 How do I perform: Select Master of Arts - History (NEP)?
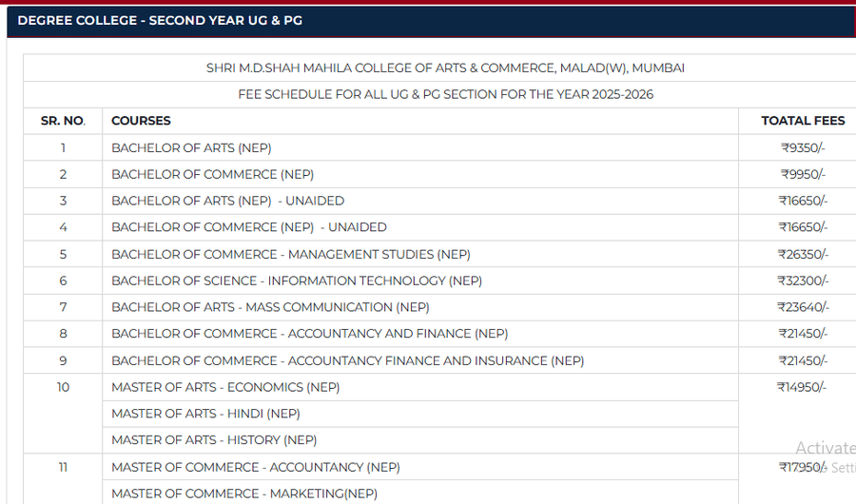214,440
